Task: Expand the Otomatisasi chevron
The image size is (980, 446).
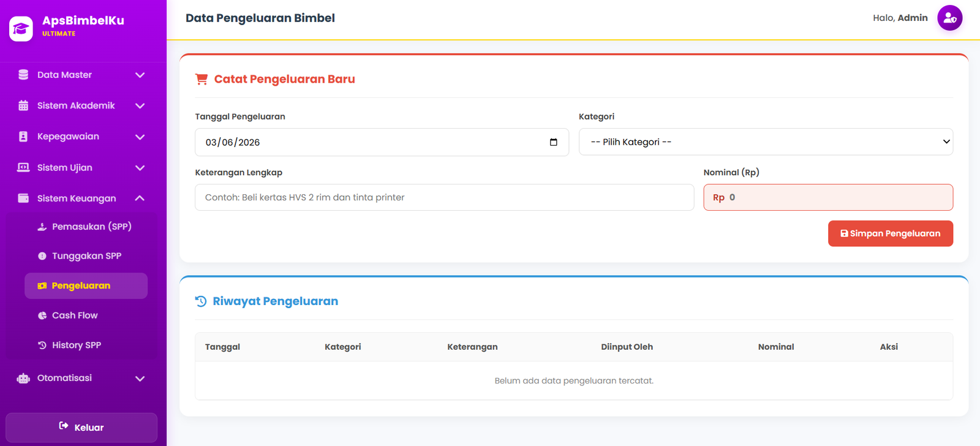Action: click(140, 378)
